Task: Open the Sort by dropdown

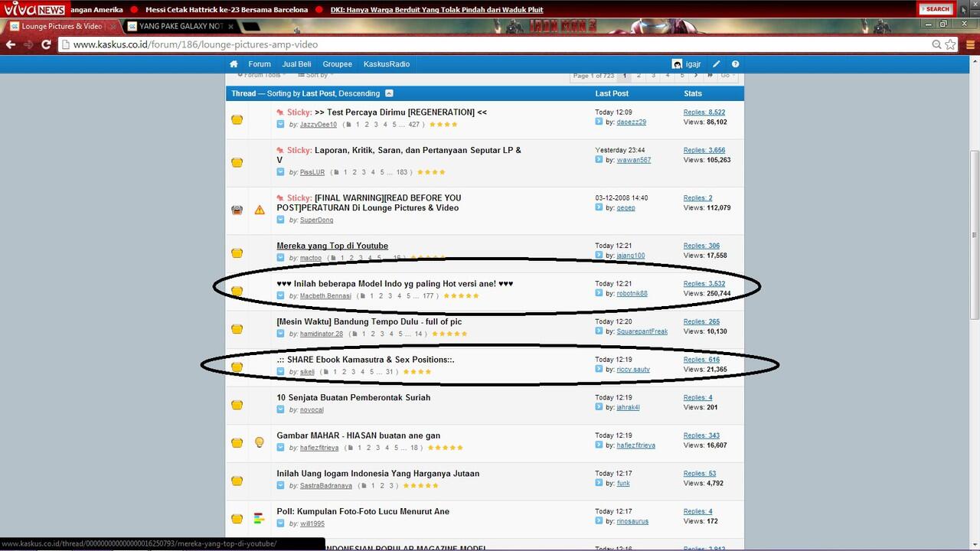Action: (x=316, y=75)
